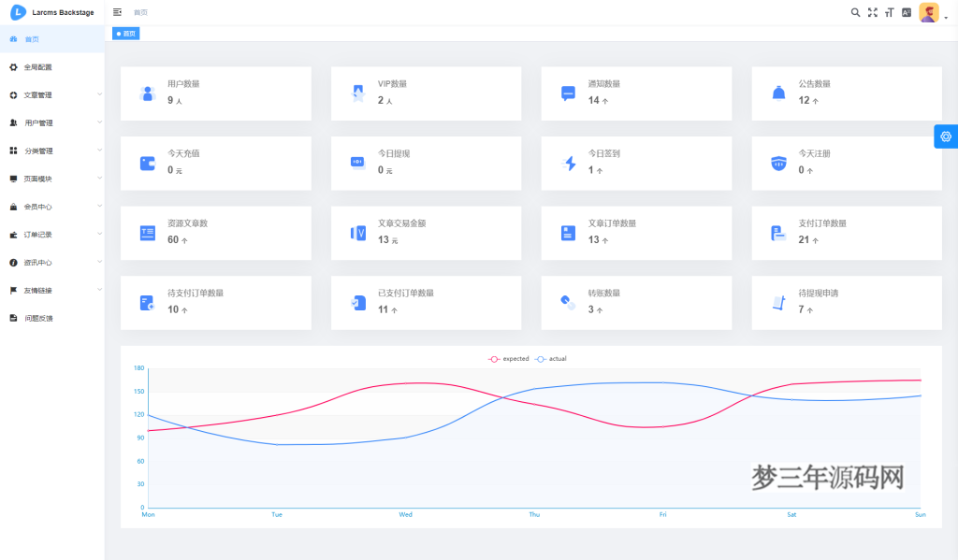958x560 pixels.
Task: Open the blue floating theme settings button
Action: click(946, 136)
